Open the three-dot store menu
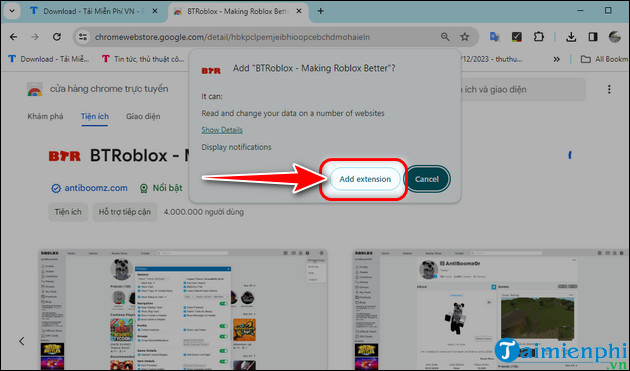The image size is (630, 371). pyautogui.click(x=609, y=89)
